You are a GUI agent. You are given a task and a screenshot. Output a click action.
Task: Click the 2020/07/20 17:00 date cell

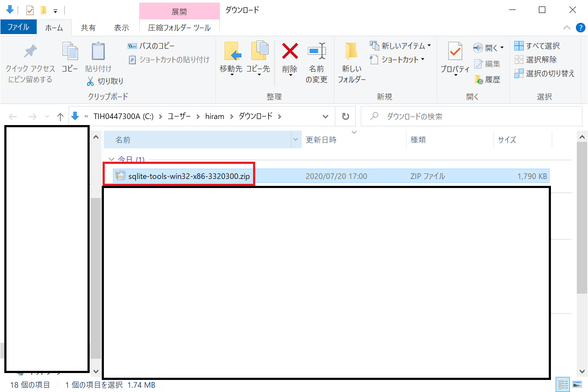pos(336,176)
